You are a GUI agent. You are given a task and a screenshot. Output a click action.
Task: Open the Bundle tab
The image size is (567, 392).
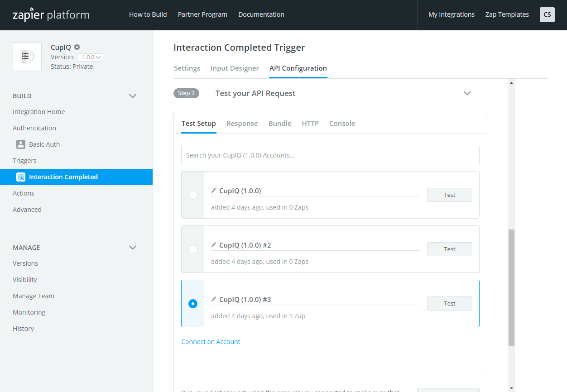pyautogui.click(x=280, y=124)
